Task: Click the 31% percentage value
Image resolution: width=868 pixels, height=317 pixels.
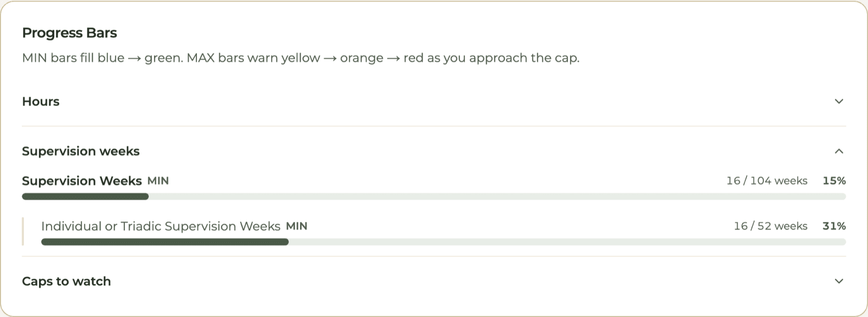Action: tap(834, 227)
